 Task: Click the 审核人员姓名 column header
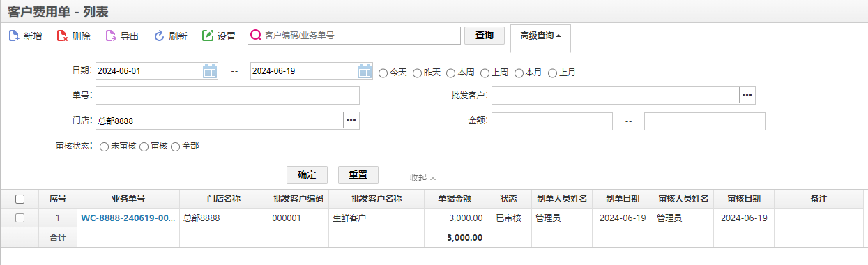(683, 199)
